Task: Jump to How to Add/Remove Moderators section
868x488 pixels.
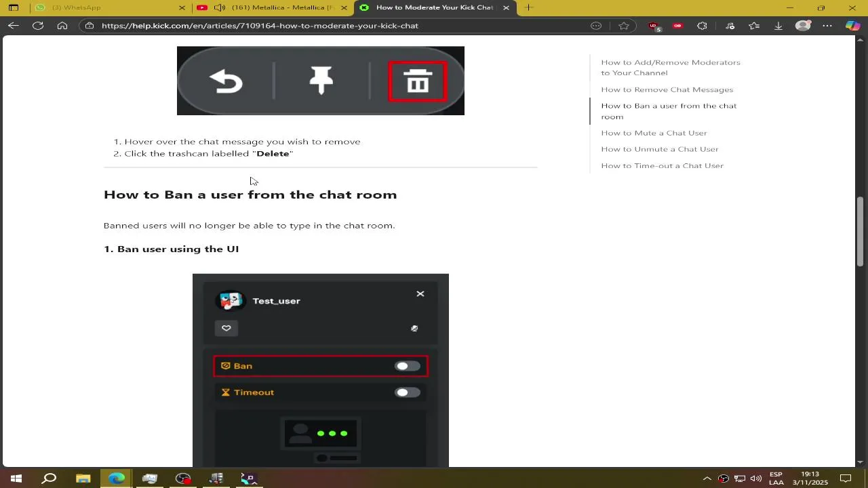Action: 671,68
